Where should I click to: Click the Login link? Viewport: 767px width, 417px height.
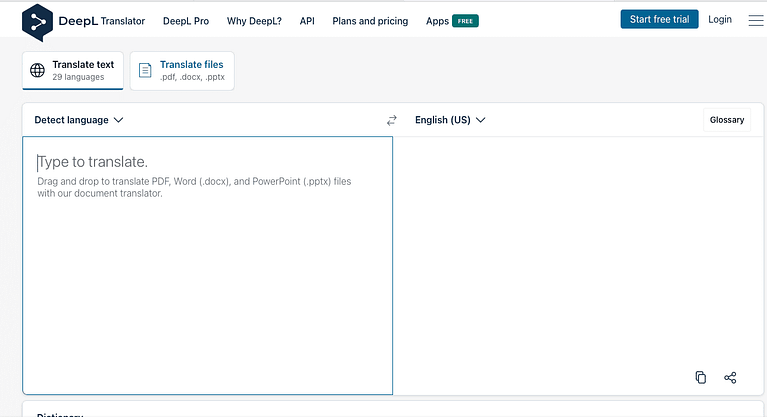tap(720, 19)
